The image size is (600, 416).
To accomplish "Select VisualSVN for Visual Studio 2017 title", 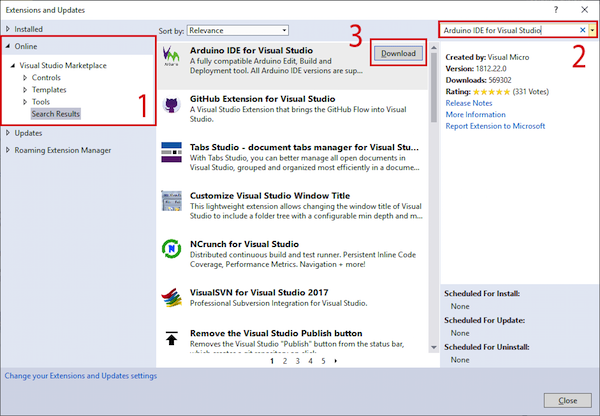I will [259, 292].
